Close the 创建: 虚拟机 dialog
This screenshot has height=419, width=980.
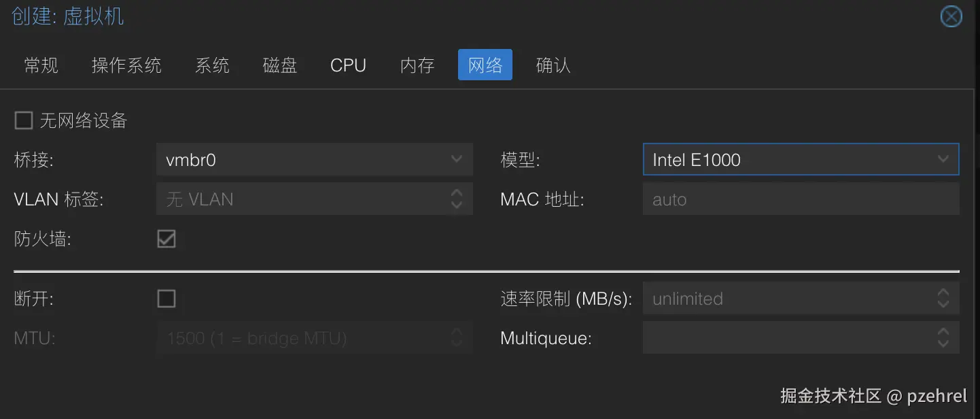pos(951,16)
